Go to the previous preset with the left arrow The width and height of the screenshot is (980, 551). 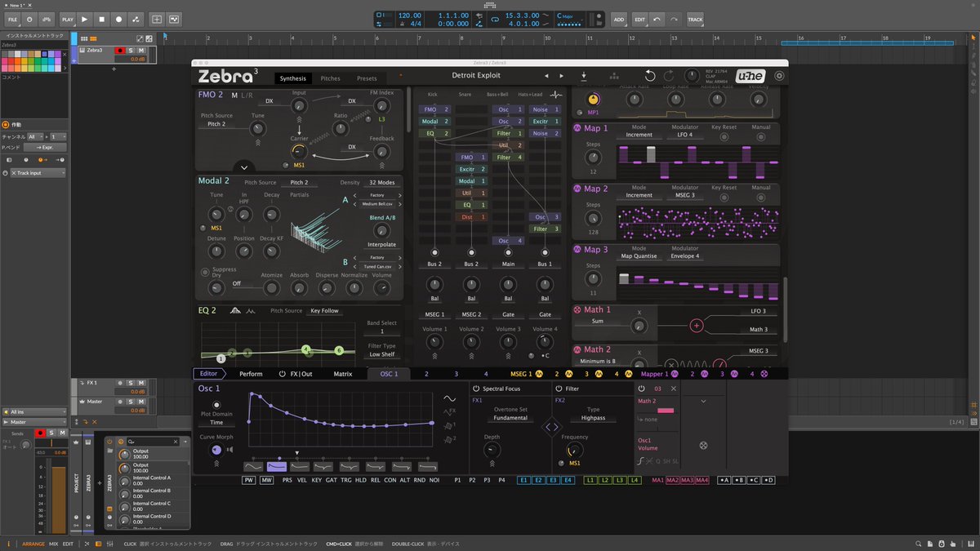[546, 76]
